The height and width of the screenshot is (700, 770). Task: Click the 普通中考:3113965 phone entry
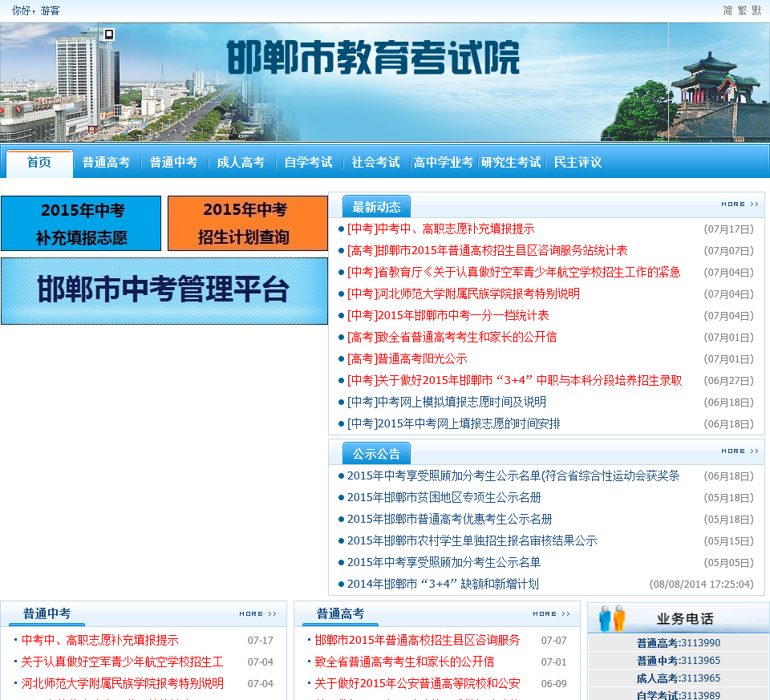click(679, 661)
